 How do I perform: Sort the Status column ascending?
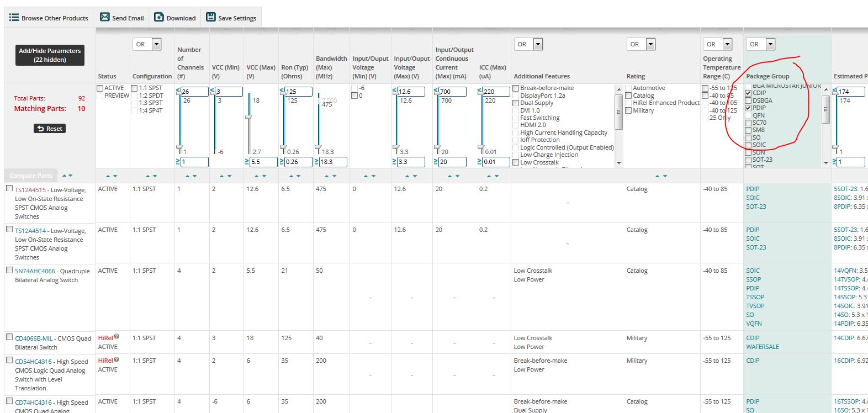coord(108,176)
